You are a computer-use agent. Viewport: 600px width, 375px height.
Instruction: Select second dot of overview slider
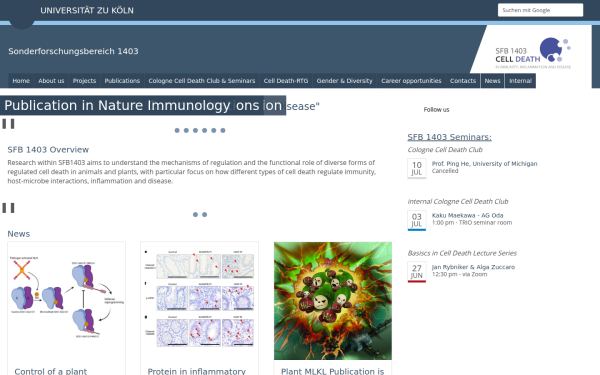tap(205, 215)
